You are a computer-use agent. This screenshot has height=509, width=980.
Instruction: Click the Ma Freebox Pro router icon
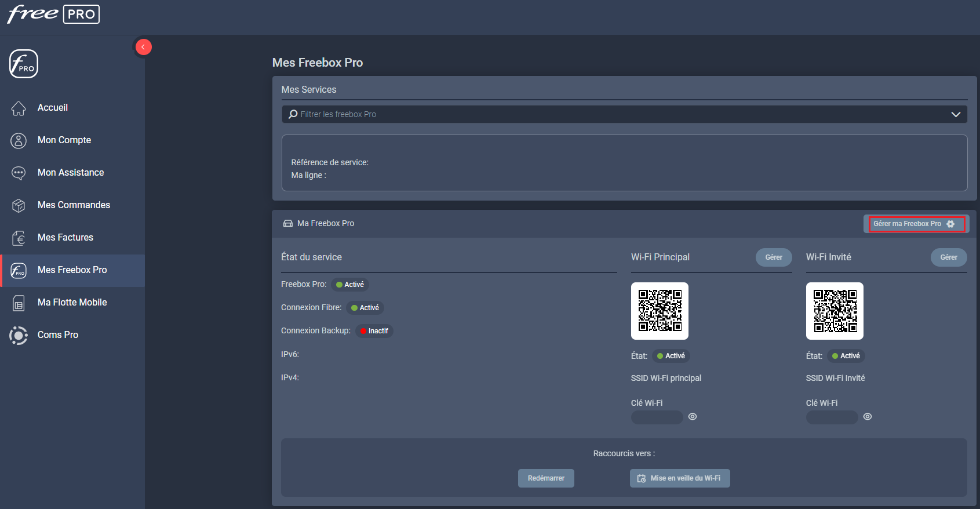point(287,223)
